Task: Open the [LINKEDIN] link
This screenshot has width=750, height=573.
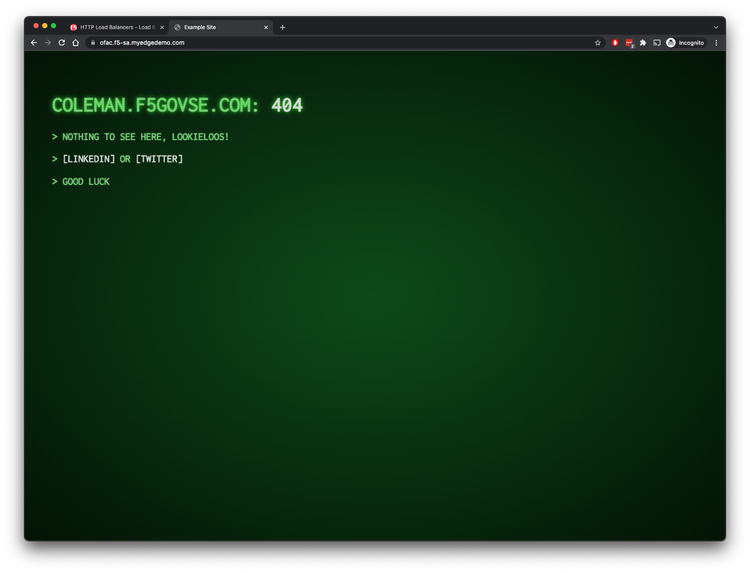Action: [88, 159]
